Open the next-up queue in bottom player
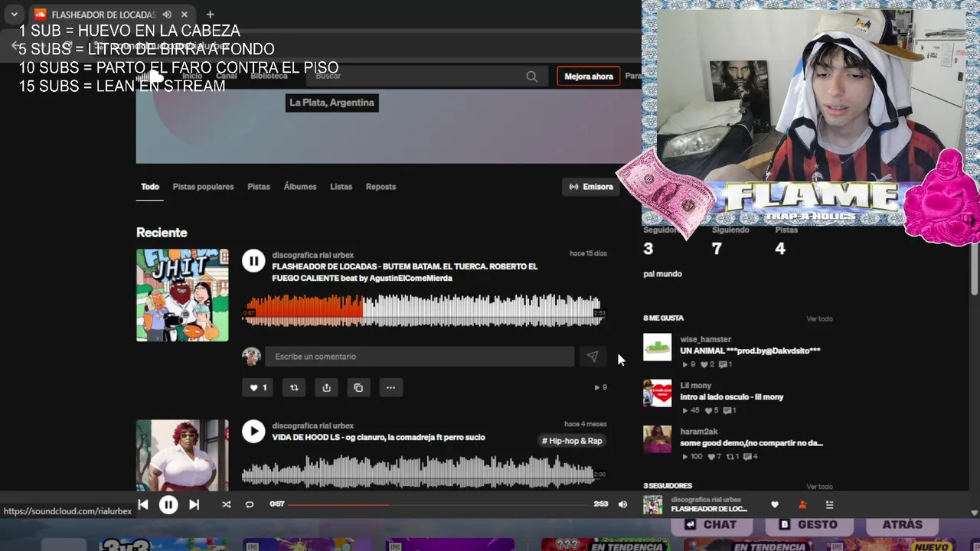This screenshot has height=551, width=980. click(x=829, y=504)
